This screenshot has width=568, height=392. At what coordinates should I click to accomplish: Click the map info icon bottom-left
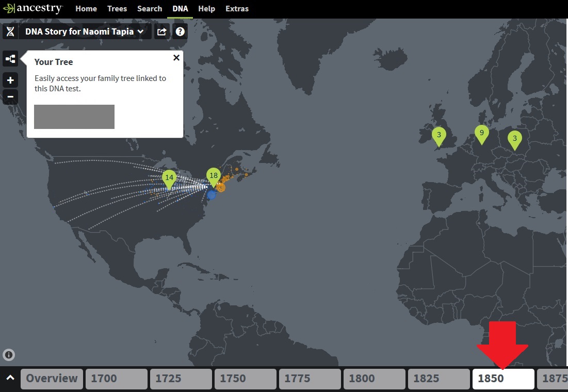pos(8,354)
